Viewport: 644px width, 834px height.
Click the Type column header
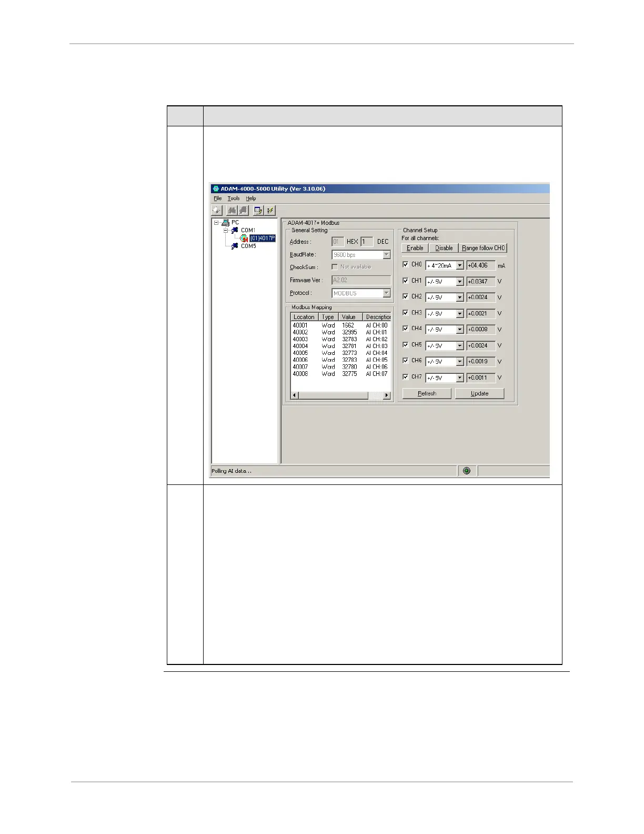tap(328, 317)
